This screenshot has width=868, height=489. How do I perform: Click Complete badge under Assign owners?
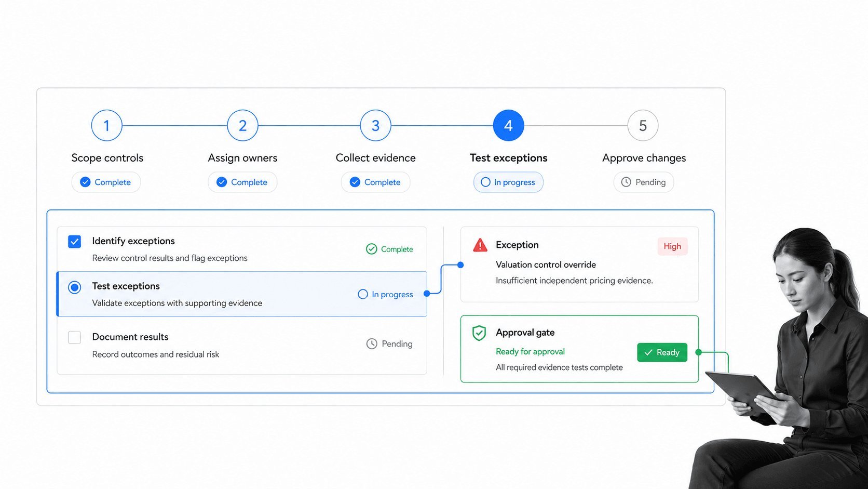(x=242, y=182)
